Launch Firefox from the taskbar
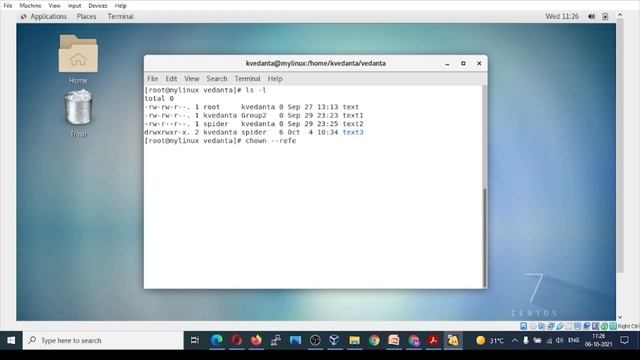The height and width of the screenshot is (360, 640). click(x=256, y=340)
